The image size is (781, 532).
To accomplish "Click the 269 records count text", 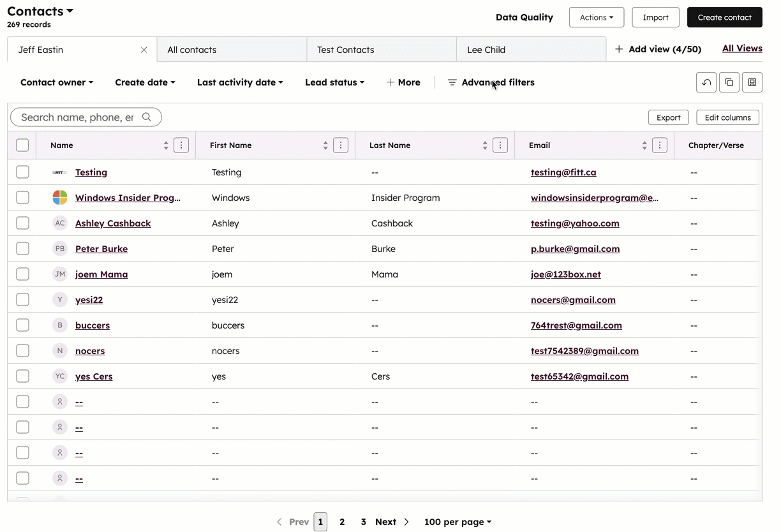I will pyautogui.click(x=29, y=25).
